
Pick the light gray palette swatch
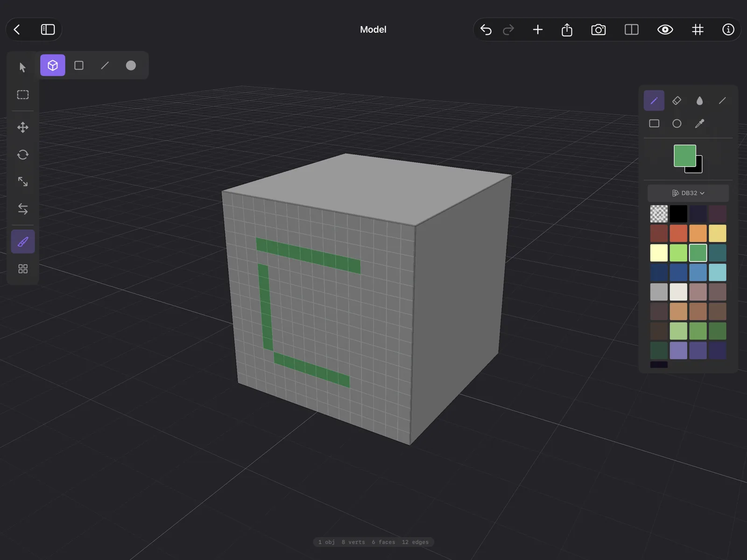pyautogui.click(x=659, y=292)
